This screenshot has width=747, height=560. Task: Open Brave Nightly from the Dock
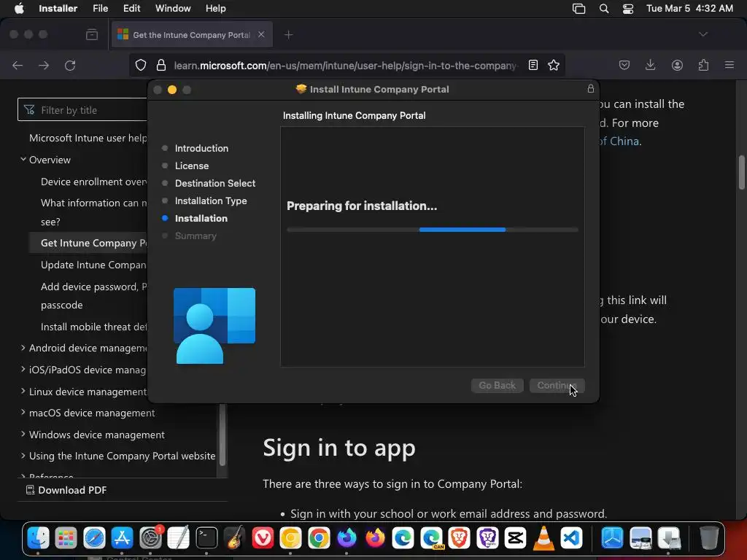pyautogui.click(x=487, y=538)
